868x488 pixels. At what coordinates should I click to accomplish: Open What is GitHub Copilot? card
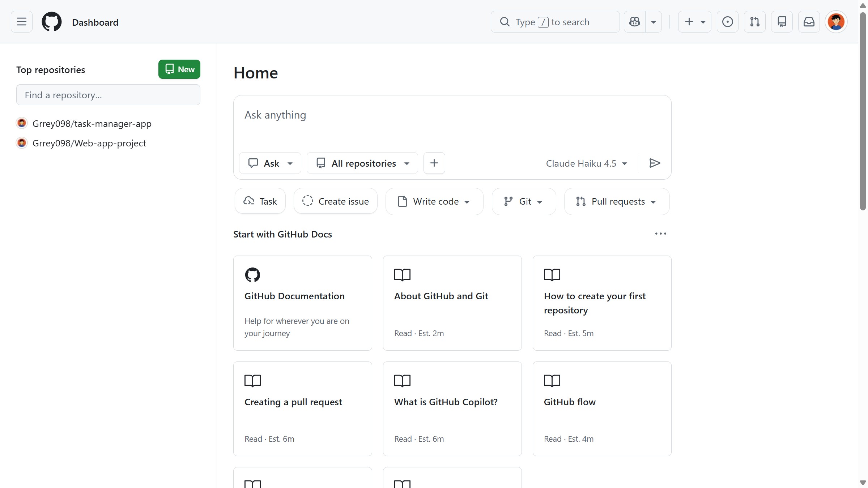pyautogui.click(x=452, y=409)
